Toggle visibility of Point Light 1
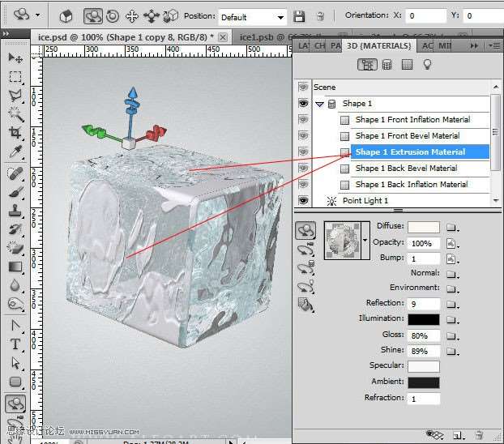The width and height of the screenshot is (504, 444). point(303,201)
